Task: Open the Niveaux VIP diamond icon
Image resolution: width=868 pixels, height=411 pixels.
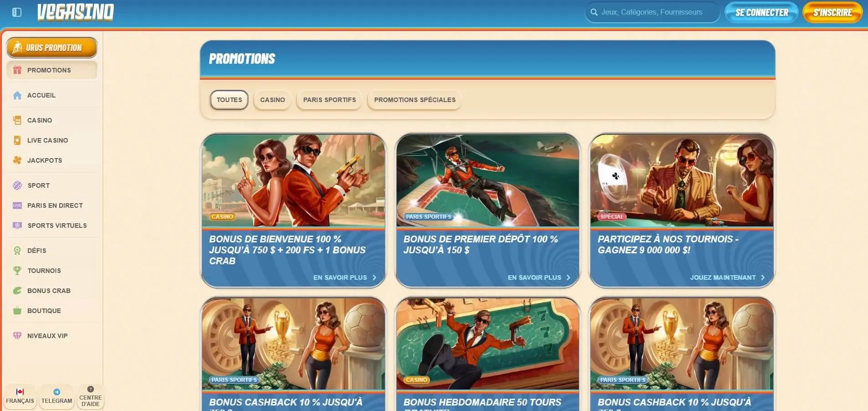Action: click(x=17, y=336)
